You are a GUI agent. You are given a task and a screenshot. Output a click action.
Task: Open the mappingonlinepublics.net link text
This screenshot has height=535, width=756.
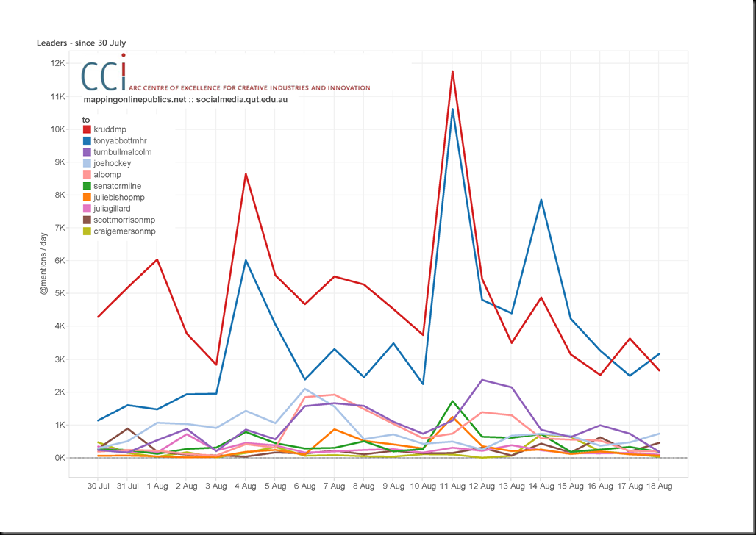pyautogui.click(x=135, y=100)
